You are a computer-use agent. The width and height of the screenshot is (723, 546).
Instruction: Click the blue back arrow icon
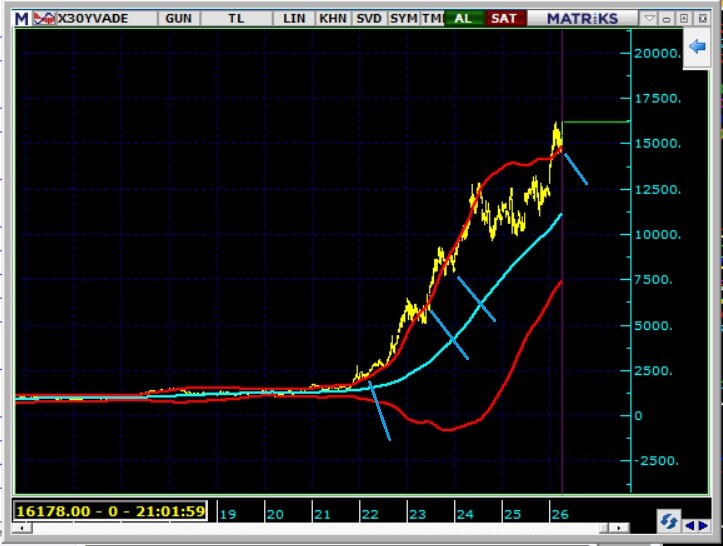click(x=697, y=46)
